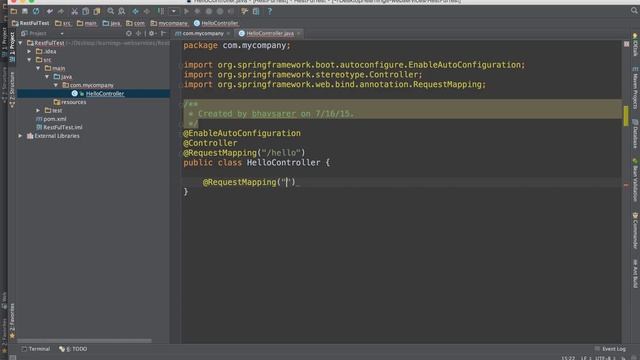Click RestFulTest in the navigation breadcrumb
640x360 pixels.
(31, 23)
